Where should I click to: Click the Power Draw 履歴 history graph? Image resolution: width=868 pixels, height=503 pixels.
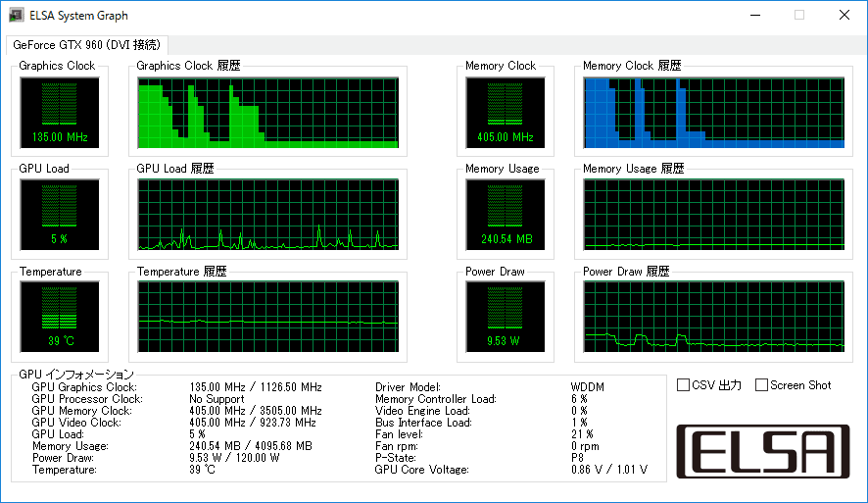[x=713, y=317]
